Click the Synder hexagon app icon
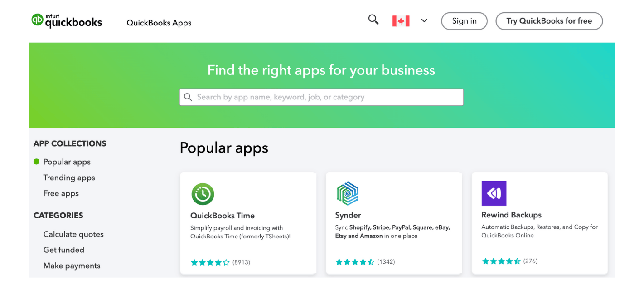The image size is (644, 286). pos(348,194)
